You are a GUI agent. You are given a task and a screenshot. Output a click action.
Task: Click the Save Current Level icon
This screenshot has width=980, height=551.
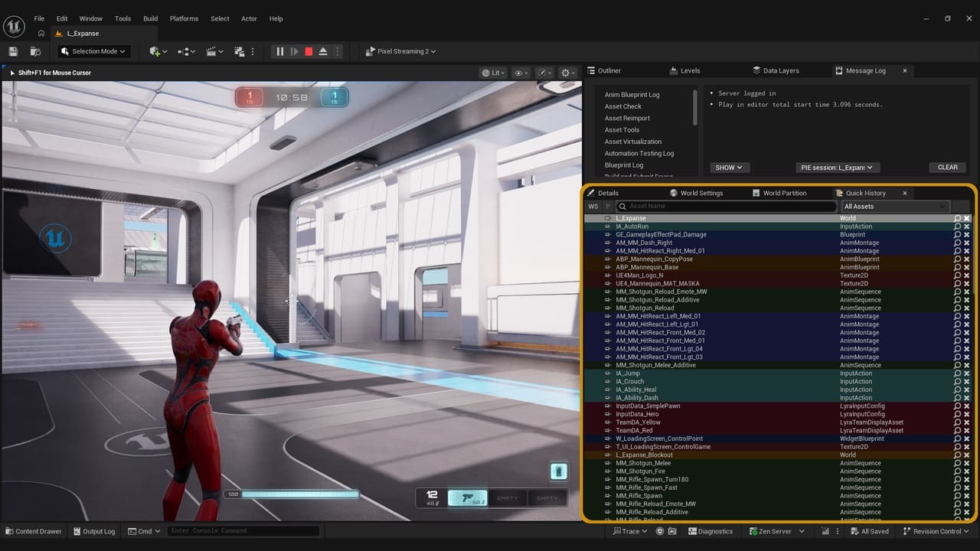[13, 51]
